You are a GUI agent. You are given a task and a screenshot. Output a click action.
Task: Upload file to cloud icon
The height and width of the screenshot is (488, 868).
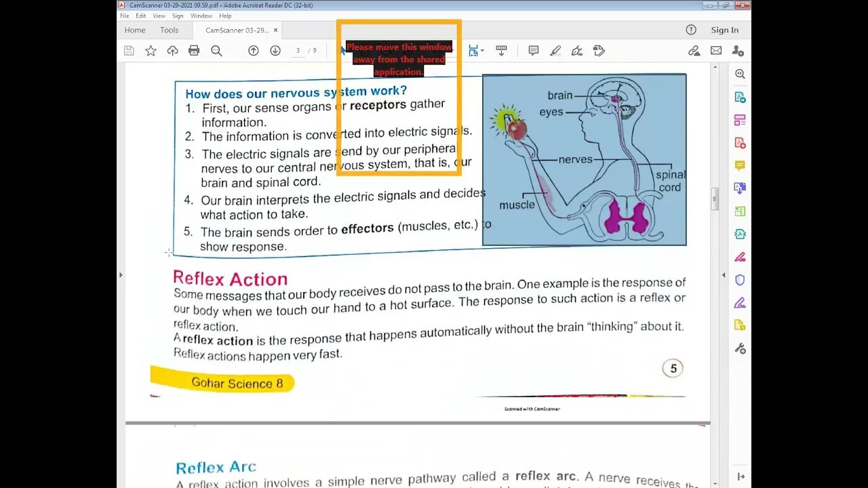tap(172, 51)
